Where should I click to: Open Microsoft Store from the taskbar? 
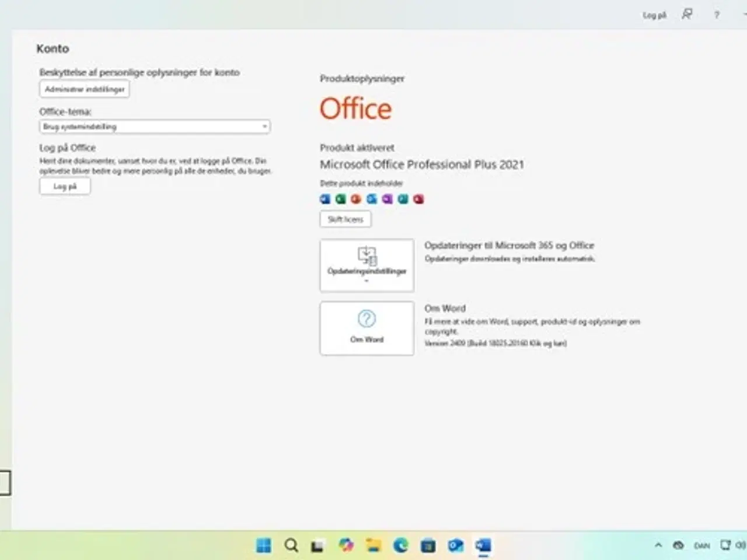click(x=428, y=546)
